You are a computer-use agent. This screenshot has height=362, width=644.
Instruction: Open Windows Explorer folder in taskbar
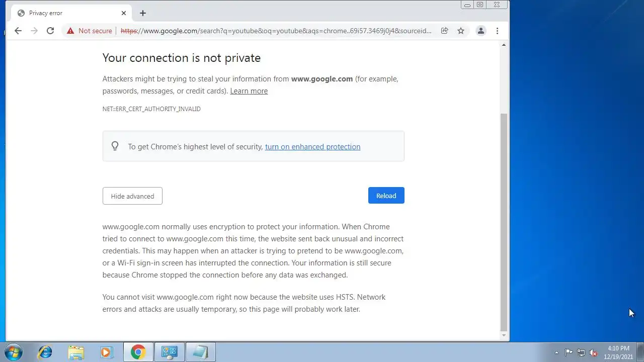tap(76, 352)
